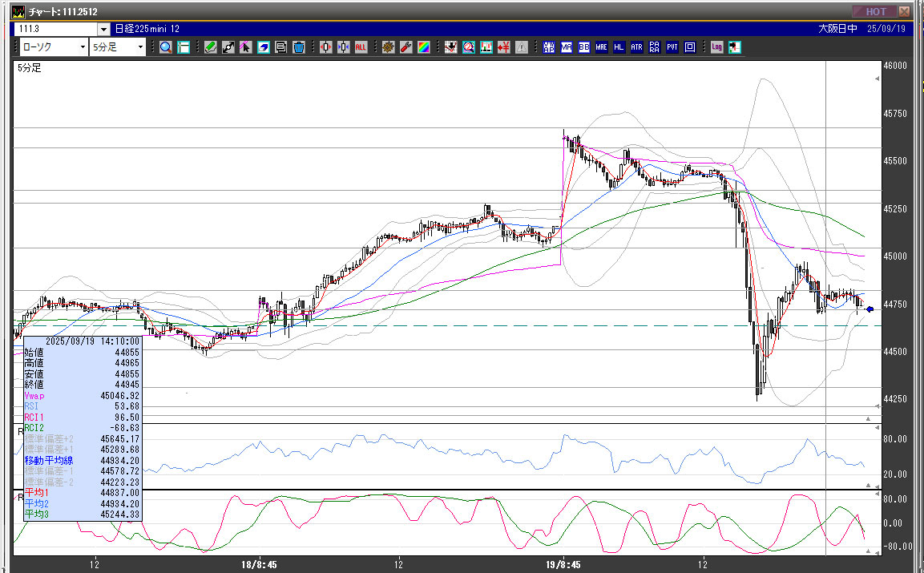Viewport: 924px width, 573px height.
Task: Expand the 5分足 timeframe dropdown
Action: [141, 47]
